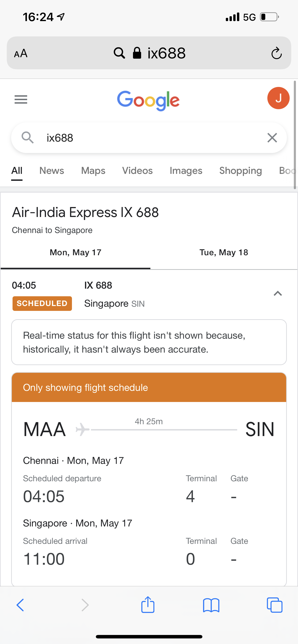This screenshot has height=644, width=298.
Task: Open the Google hamburger menu
Action: 21,99
